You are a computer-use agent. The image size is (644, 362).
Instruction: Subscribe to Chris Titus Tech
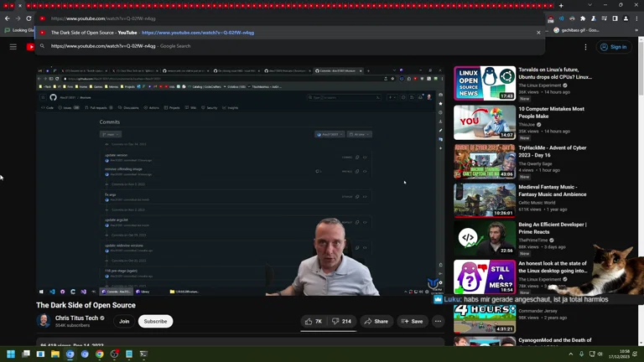[x=155, y=322]
